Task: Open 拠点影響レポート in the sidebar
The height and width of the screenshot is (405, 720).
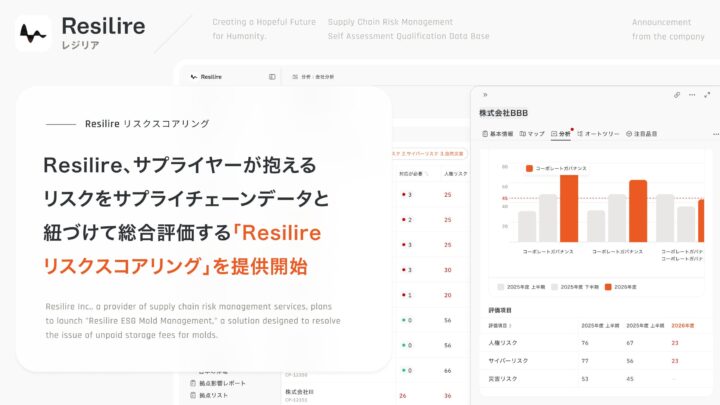Action: tap(218, 383)
